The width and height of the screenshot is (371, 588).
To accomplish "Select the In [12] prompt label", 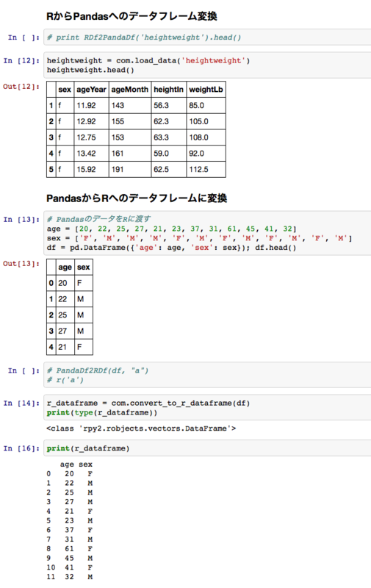I will click(x=21, y=60).
